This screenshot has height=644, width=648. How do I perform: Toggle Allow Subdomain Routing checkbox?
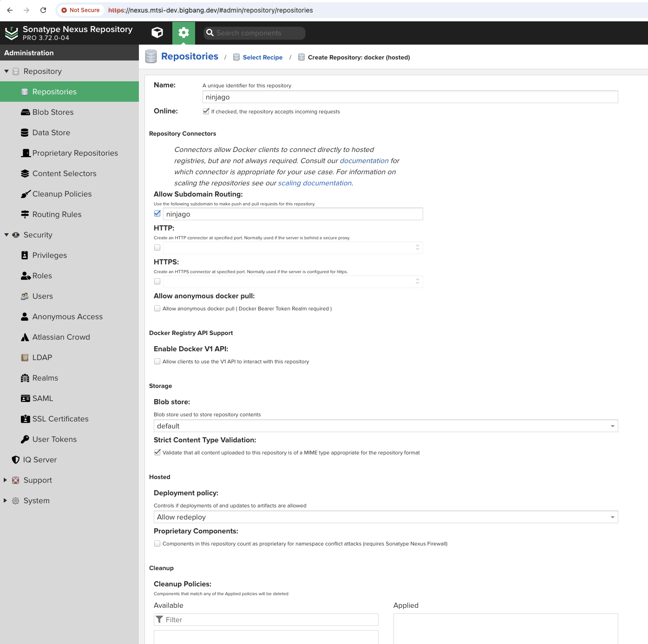pyautogui.click(x=157, y=214)
